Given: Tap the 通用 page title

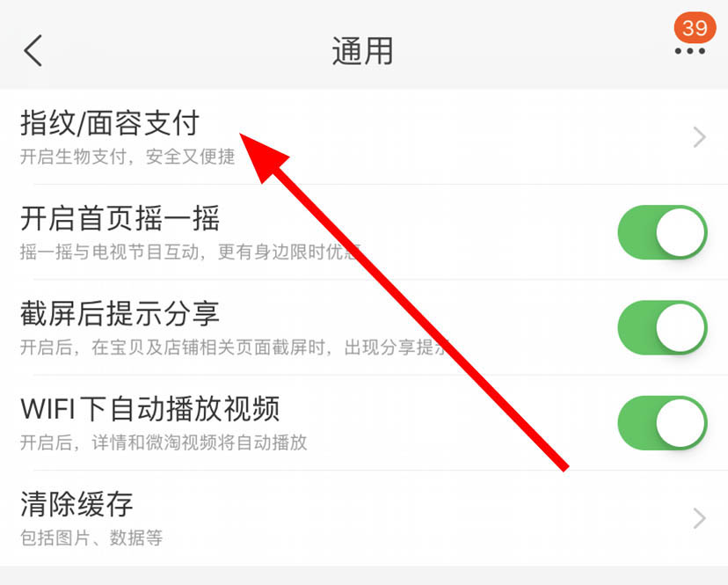Looking at the screenshot, I should pyautogui.click(x=362, y=51).
